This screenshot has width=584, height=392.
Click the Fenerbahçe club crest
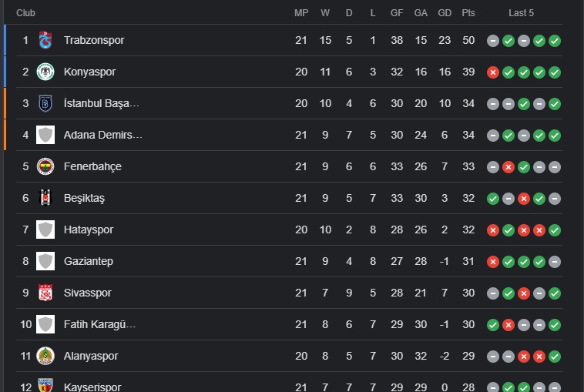pyautogui.click(x=45, y=166)
